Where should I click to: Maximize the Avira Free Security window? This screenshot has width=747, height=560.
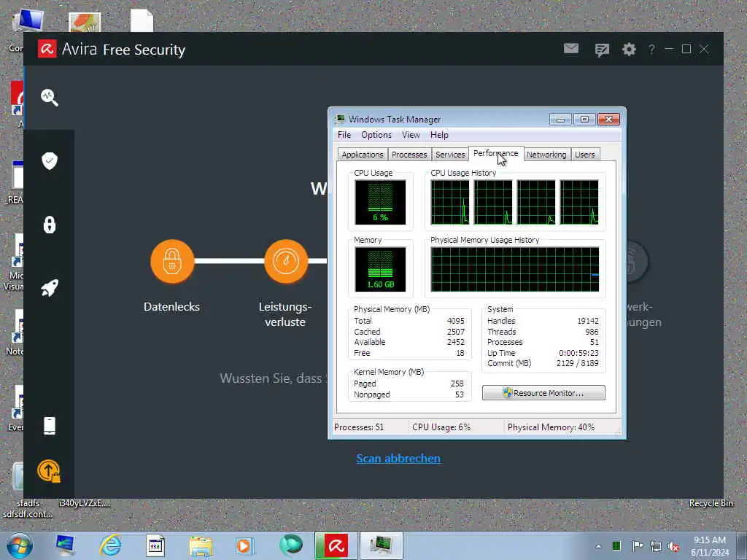click(x=686, y=49)
